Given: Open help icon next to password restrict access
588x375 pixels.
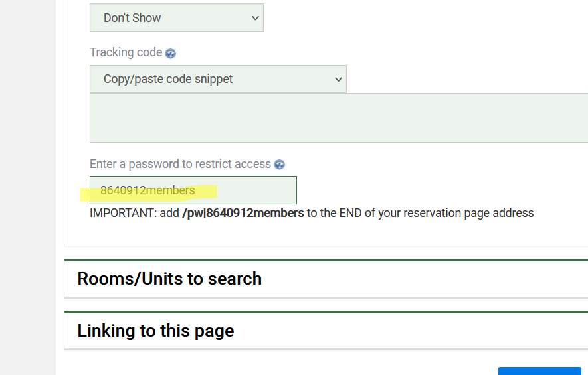Looking at the screenshot, I should pos(280,165).
